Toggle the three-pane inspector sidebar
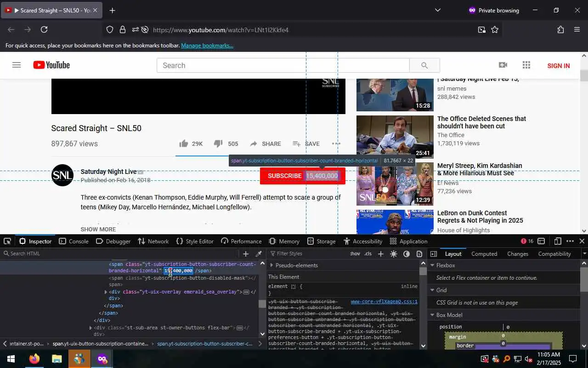This screenshot has height=368, width=588. (x=433, y=254)
